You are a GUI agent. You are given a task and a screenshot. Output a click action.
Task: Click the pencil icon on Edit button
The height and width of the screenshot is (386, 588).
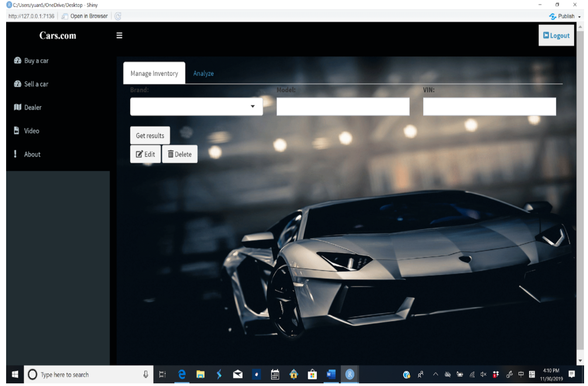click(x=139, y=154)
